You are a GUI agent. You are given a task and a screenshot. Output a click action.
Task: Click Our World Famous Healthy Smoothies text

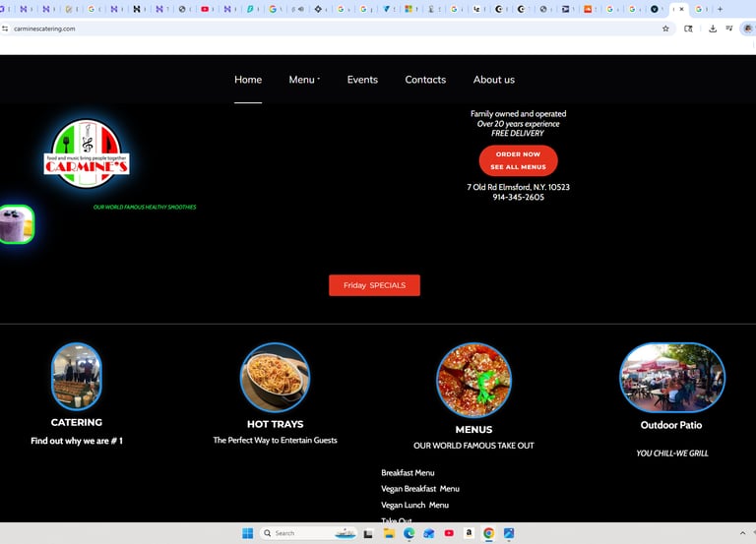(145, 208)
